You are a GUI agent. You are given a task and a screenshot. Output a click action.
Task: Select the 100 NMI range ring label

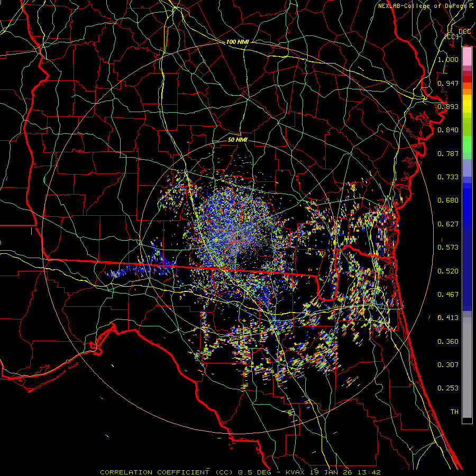[x=237, y=42]
